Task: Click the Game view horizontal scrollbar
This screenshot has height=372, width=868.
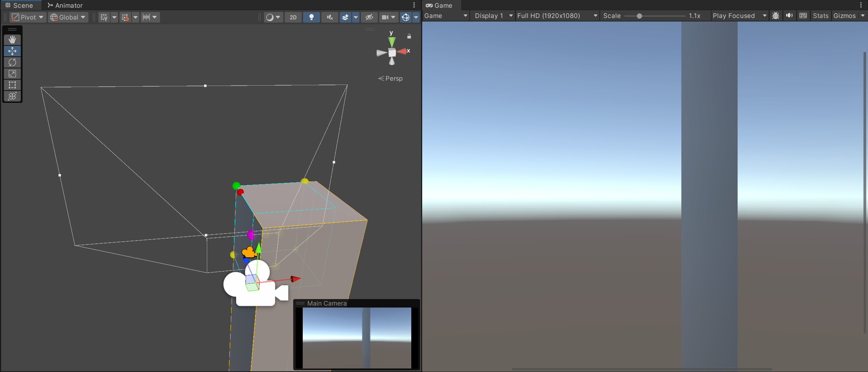Action: 641,369
